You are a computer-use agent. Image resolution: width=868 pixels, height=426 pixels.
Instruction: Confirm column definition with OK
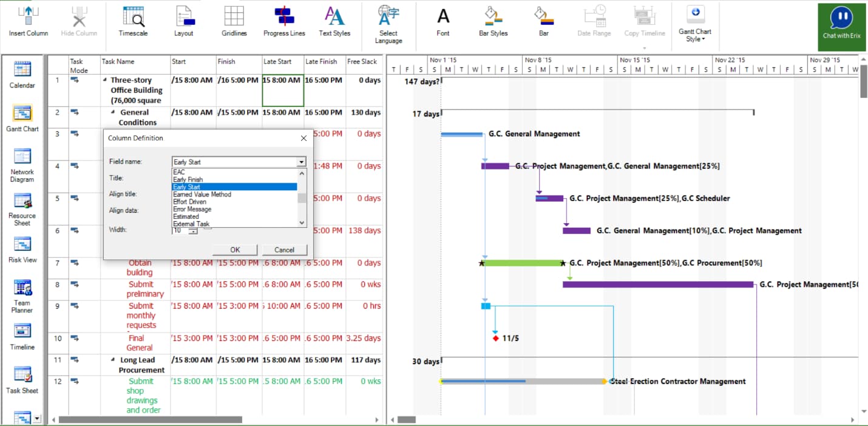click(x=234, y=249)
